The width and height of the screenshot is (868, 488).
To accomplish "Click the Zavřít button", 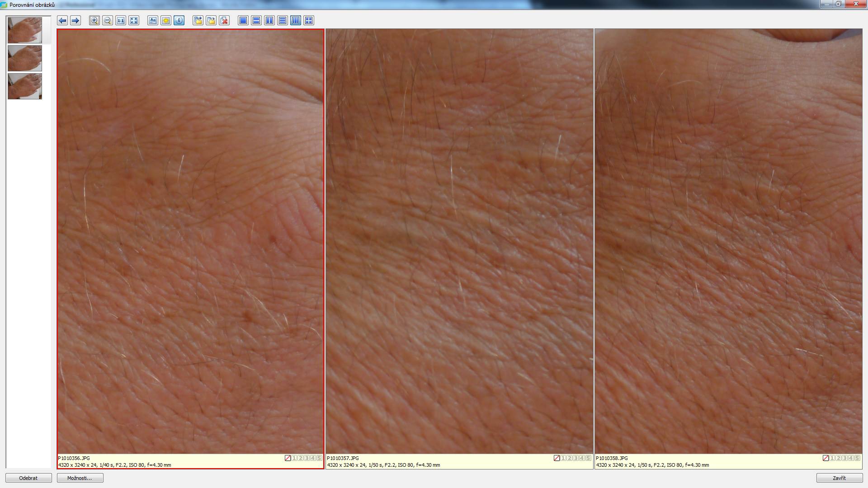I will [839, 478].
